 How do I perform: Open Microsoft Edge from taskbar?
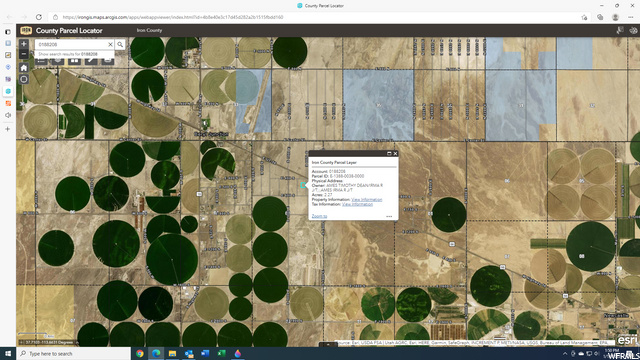pos(156,353)
